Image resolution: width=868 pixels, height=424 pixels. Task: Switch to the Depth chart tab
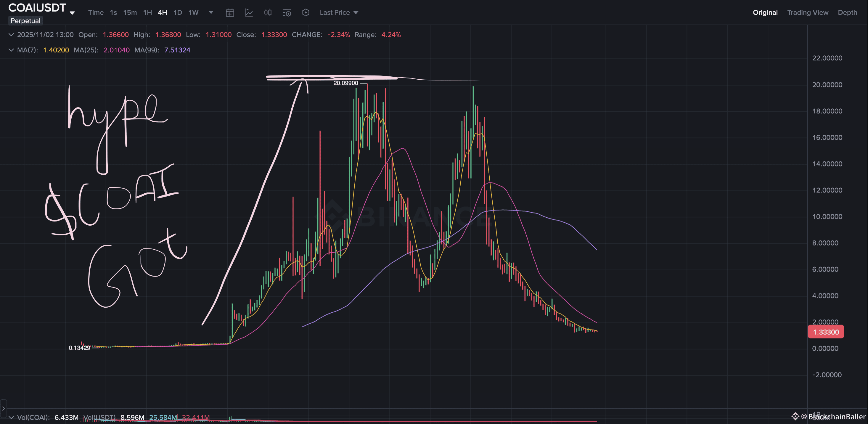click(847, 12)
